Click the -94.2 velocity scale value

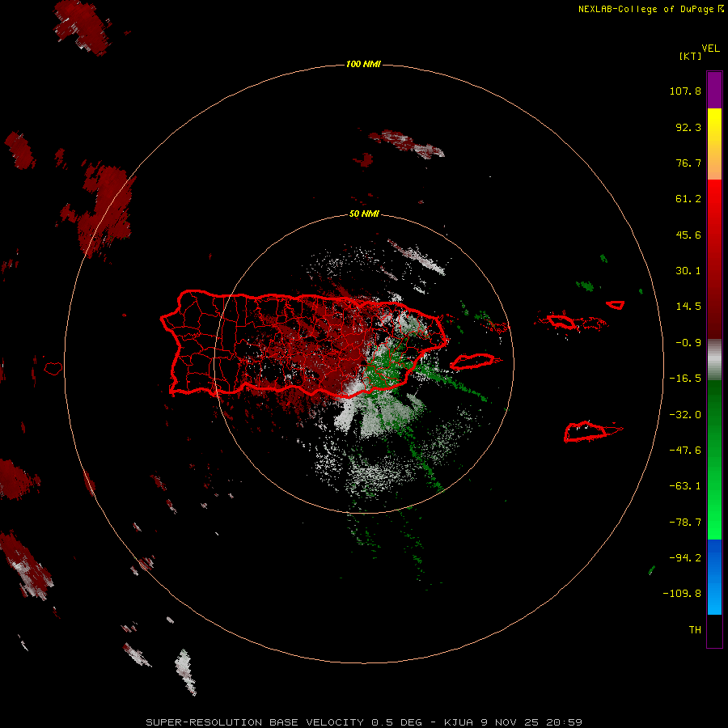685,558
